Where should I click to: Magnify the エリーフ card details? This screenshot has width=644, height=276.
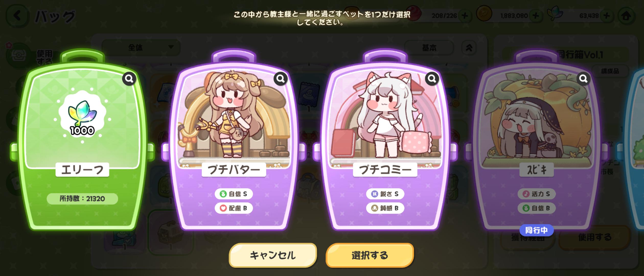click(129, 79)
